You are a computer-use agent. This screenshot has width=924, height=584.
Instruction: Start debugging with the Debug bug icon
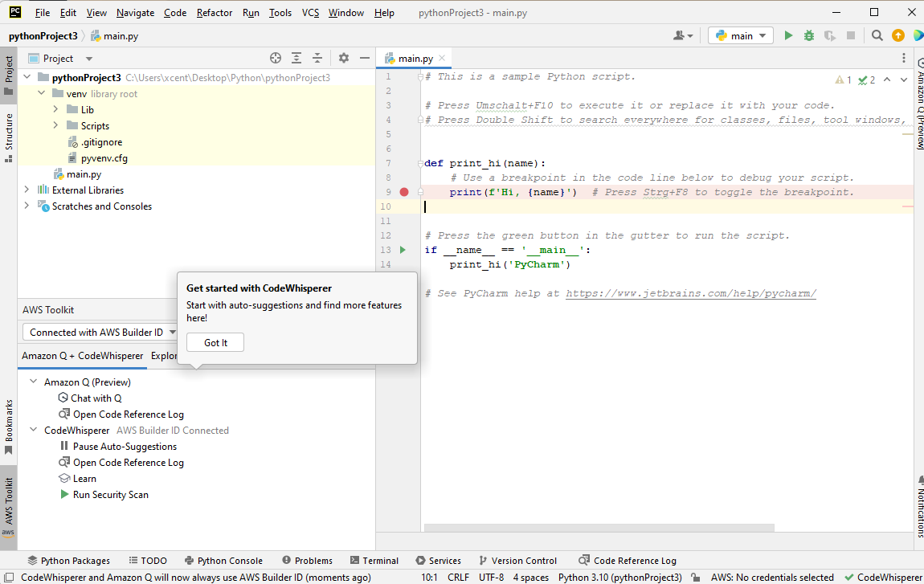[x=808, y=35]
